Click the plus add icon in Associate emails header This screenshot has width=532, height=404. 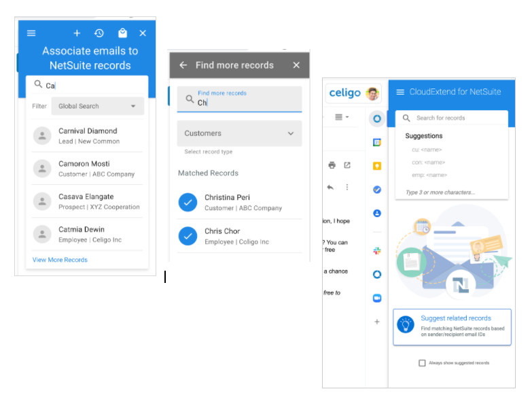[x=77, y=33]
